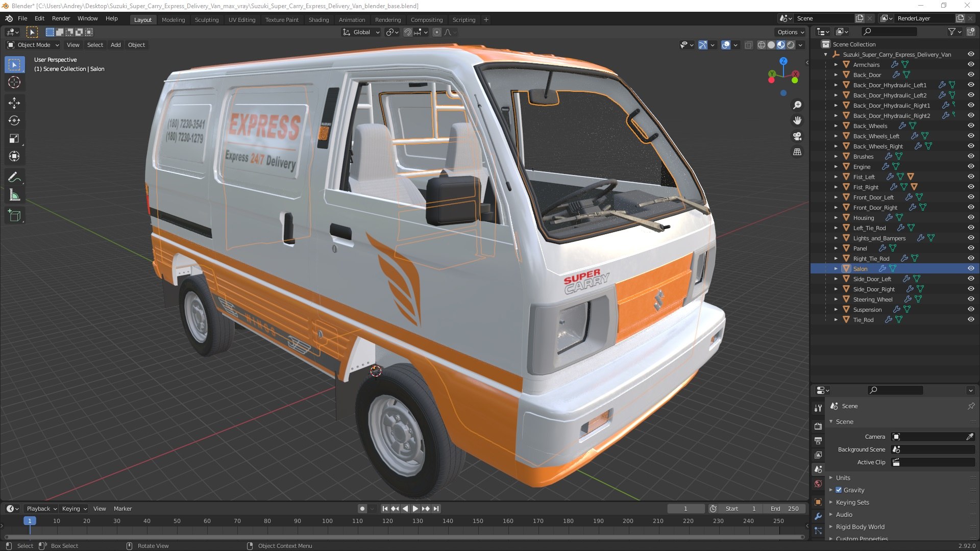The width and height of the screenshot is (980, 551).
Task: Switch to solid viewport shading
Action: pos(771,45)
